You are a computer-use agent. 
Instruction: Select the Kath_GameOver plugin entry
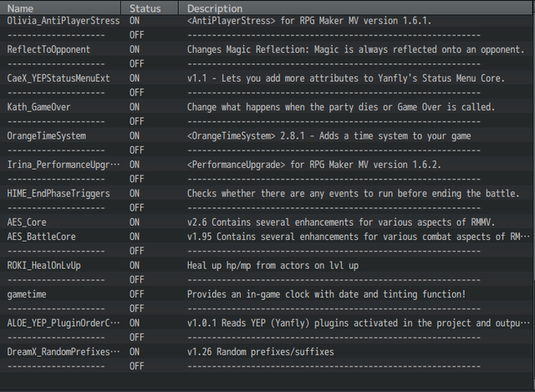coord(39,107)
